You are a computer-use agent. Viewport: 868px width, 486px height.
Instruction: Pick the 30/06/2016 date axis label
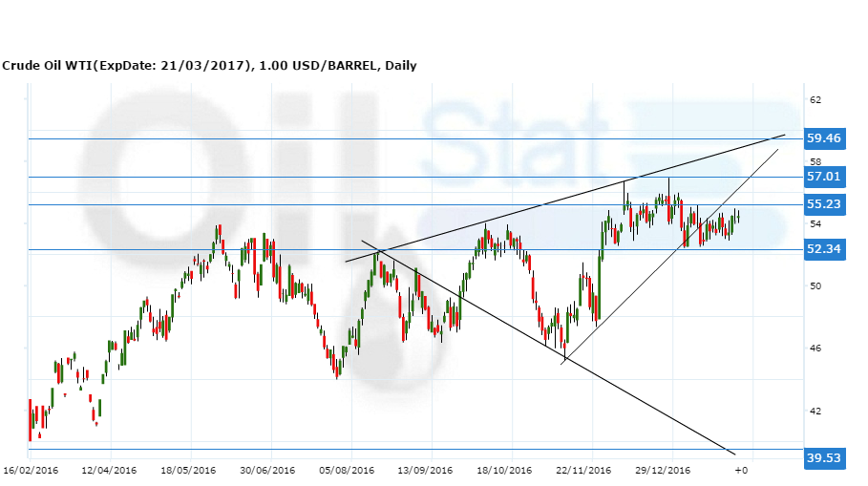(267, 471)
